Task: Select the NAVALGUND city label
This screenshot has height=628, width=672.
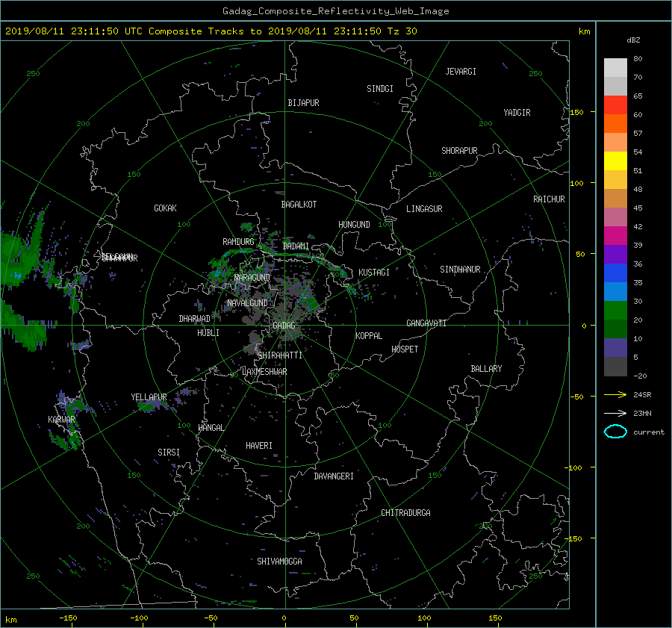Action: tap(247, 303)
